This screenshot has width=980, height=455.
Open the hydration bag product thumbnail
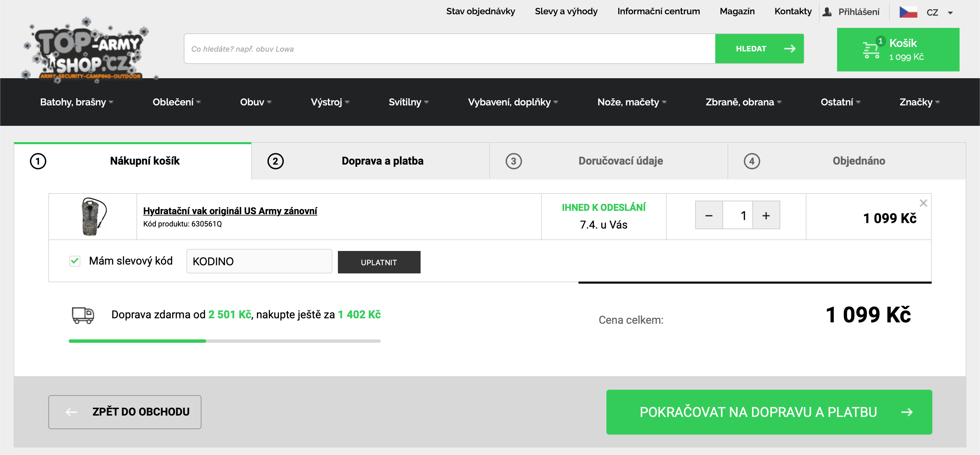pos(93,216)
